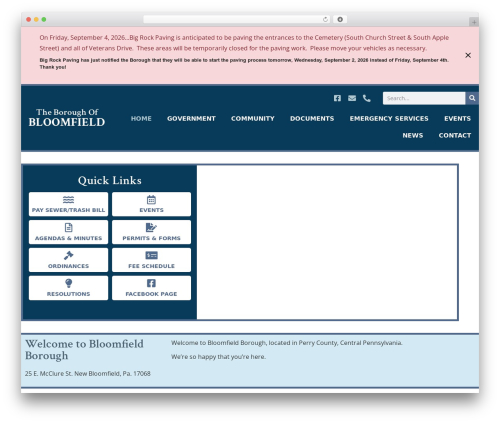Screen dimensions: 500x423
Task: Click the Welcome to Bloomfield Borough heading
Action: (x=84, y=349)
